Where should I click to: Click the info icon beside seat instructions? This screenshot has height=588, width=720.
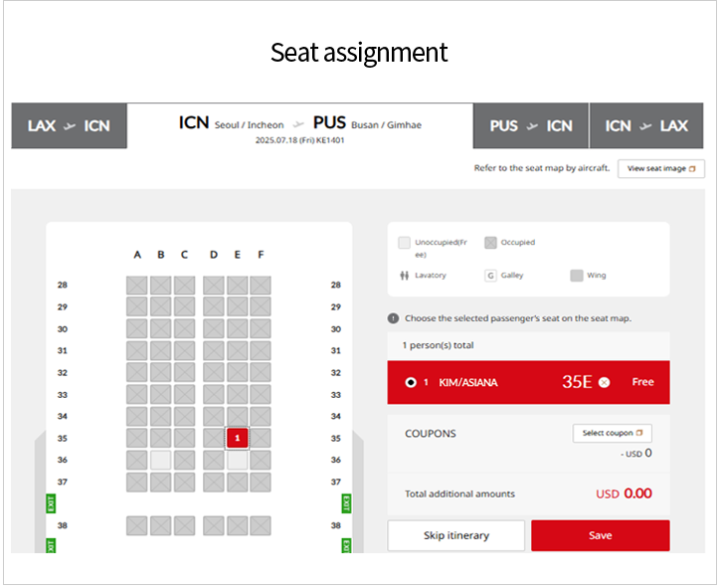pos(393,318)
